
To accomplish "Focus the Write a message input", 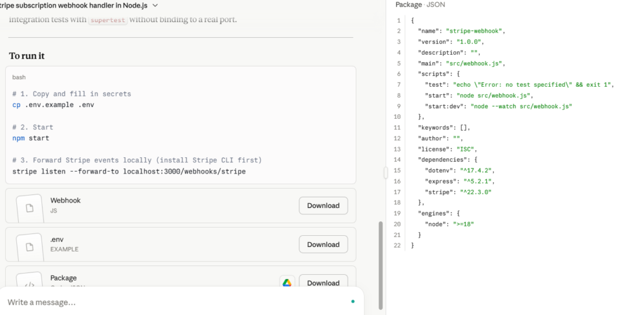I will (177, 302).
